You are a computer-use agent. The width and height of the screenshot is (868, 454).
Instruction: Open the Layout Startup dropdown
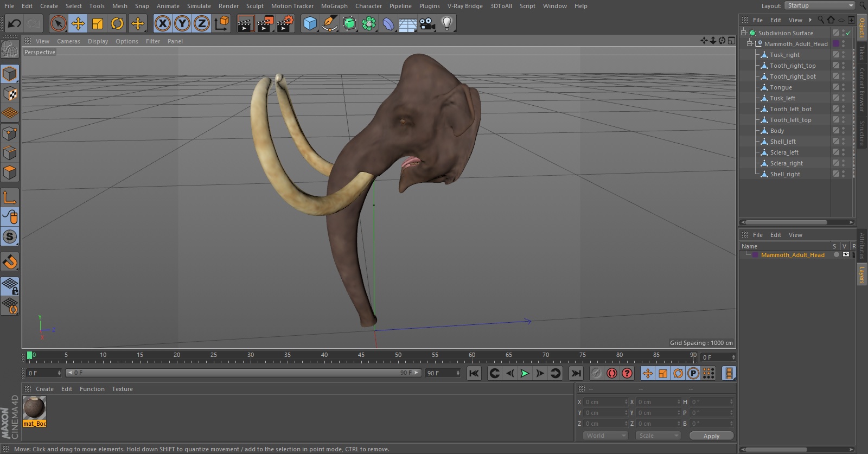(820, 5)
